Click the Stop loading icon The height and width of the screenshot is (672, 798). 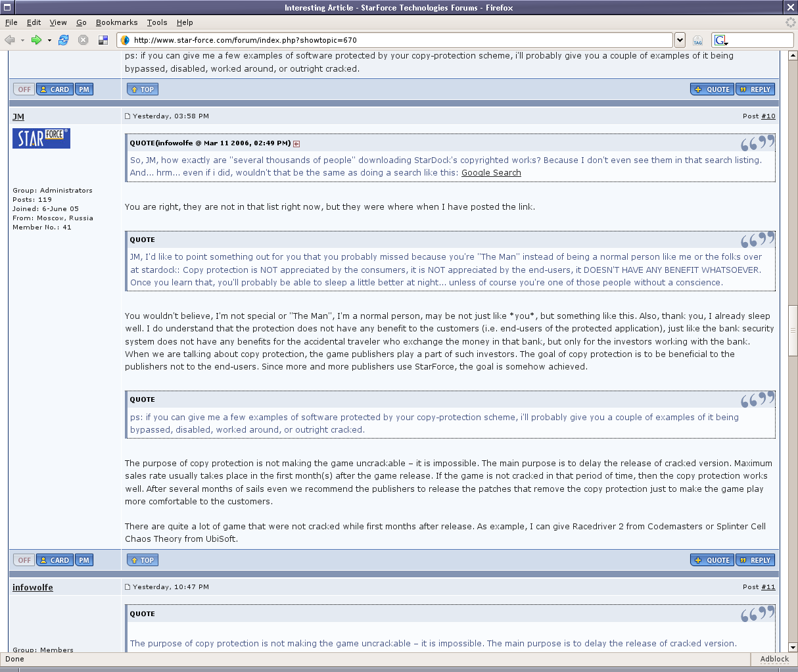point(83,40)
